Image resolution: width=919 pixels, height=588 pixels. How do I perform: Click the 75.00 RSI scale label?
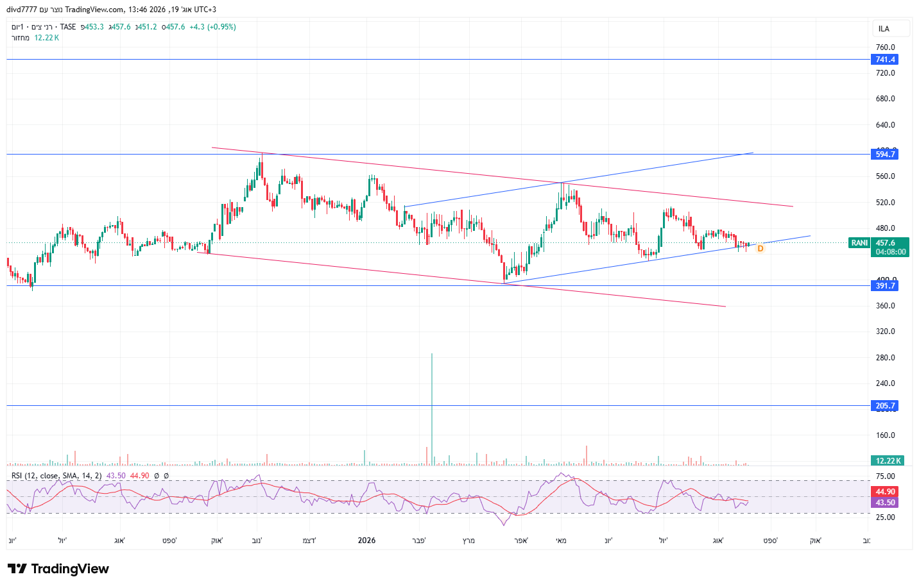point(886,476)
